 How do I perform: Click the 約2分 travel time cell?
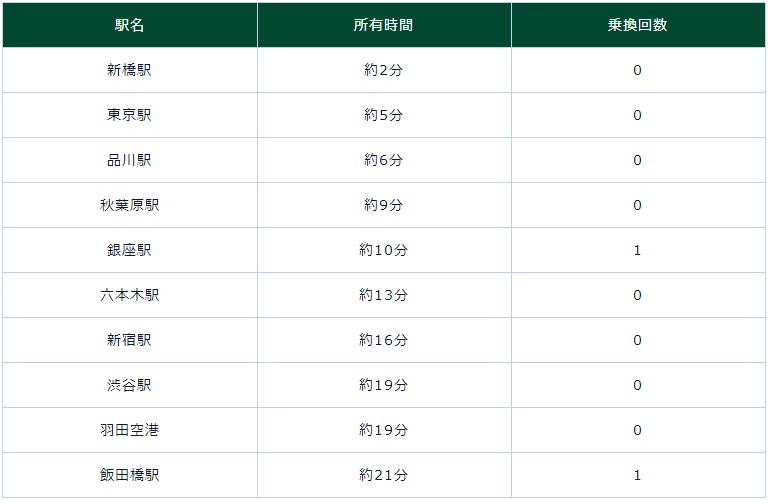click(384, 70)
